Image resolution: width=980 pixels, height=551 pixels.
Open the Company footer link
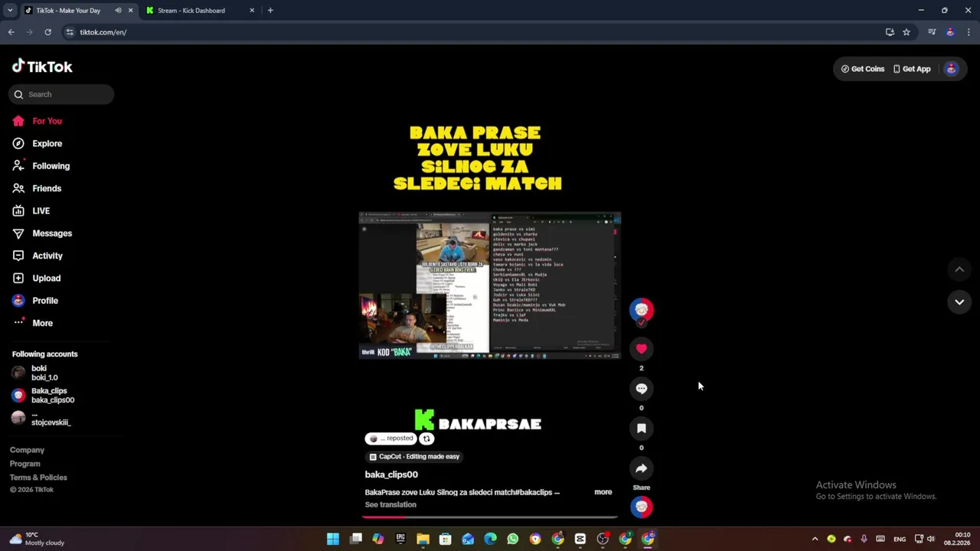coord(27,450)
